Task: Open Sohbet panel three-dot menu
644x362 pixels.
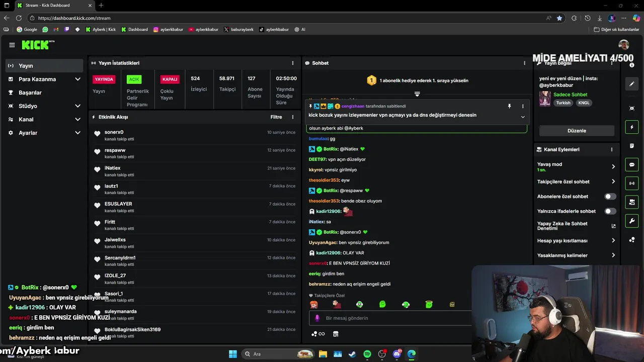Action: pos(524,63)
